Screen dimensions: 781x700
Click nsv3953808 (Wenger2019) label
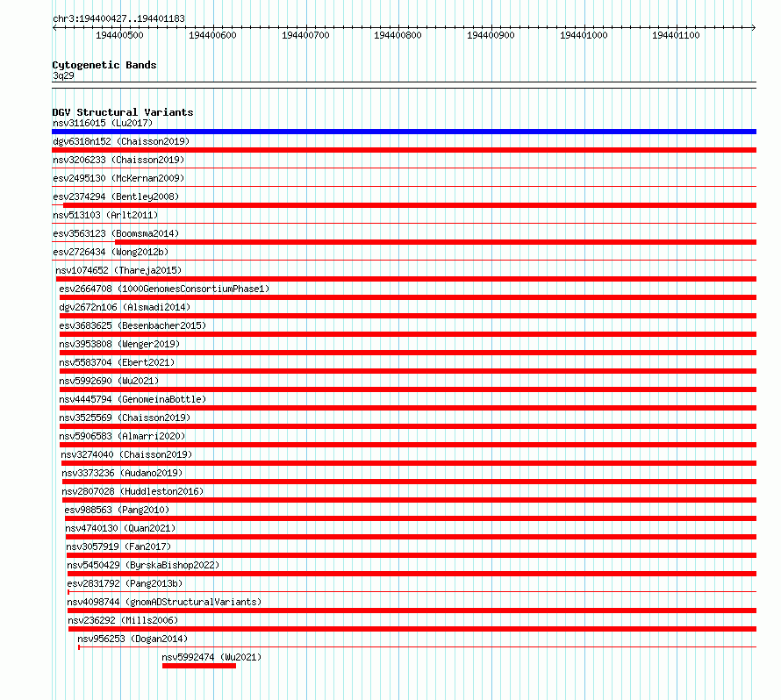click(x=119, y=344)
